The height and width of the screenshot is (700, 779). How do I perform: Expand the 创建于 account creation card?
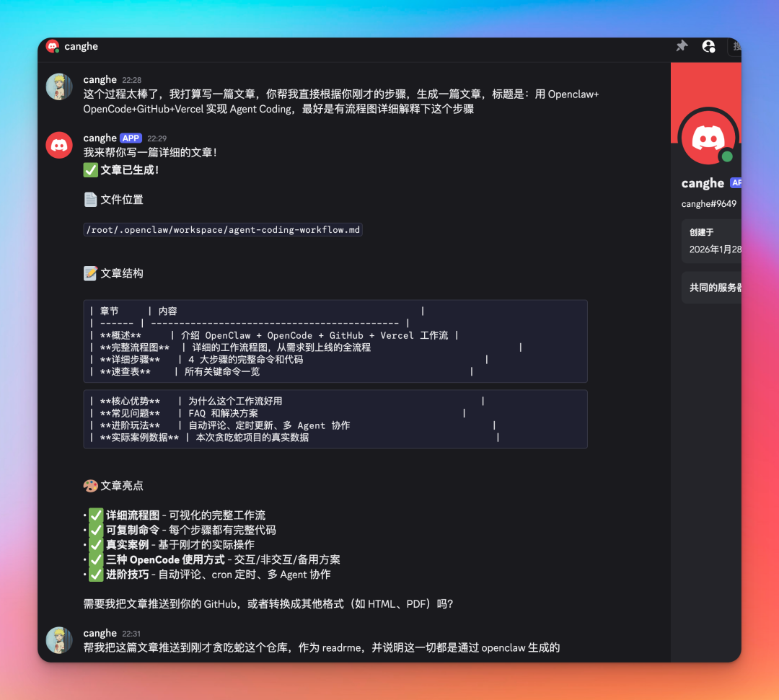(710, 239)
